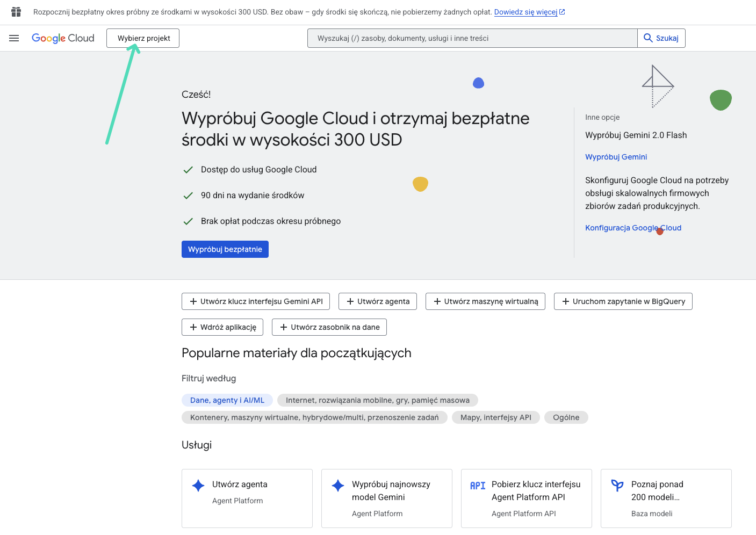This screenshot has width=756, height=535.
Task: Click plus icon on Uruchom zapytanie w BigQuery
Action: pyautogui.click(x=566, y=301)
